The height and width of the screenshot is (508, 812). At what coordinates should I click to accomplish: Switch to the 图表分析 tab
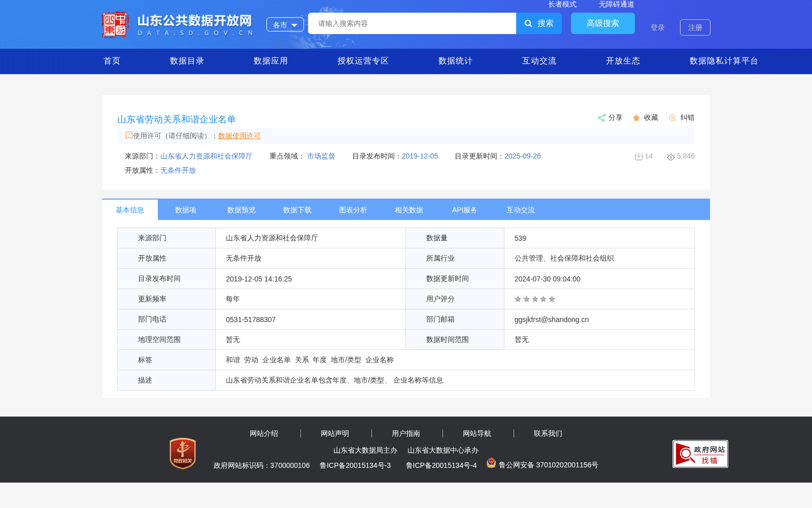[x=353, y=210]
